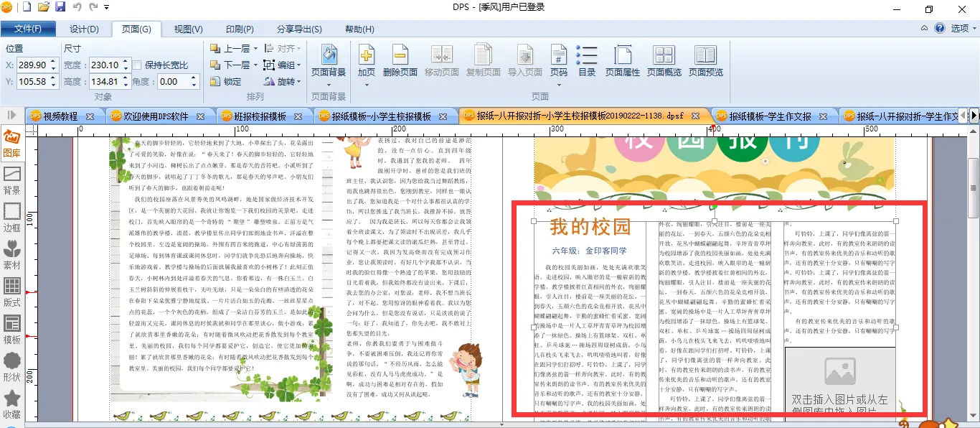Click the 宽度 width input field
Viewport: 980px width, 428px height.
(x=104, y=65)
